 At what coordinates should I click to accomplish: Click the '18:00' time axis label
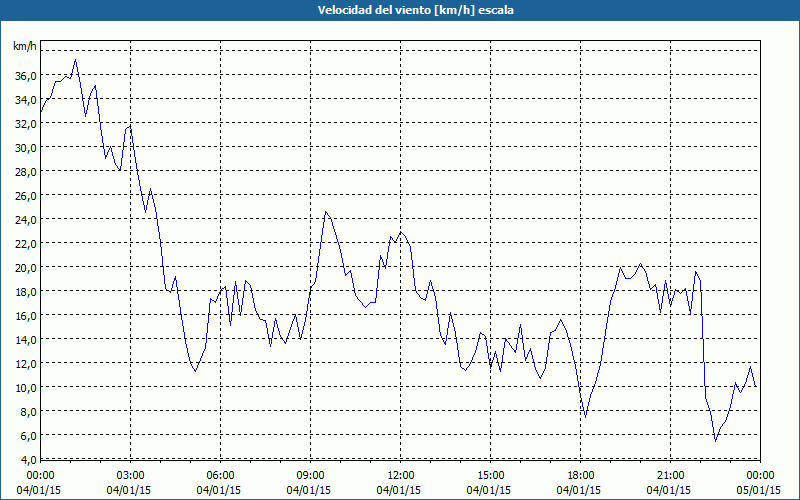pyautogui.click(x=581, y=476)
